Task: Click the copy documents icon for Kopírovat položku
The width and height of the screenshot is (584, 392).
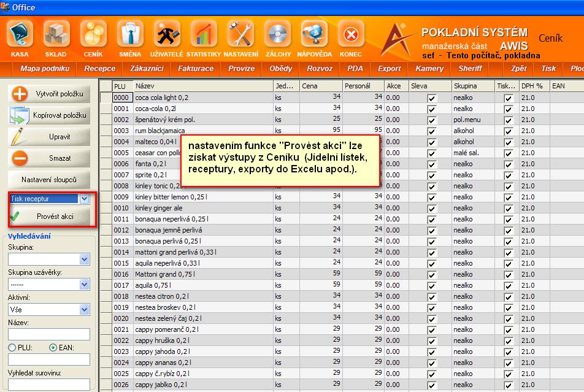Action: click(20, 115)
